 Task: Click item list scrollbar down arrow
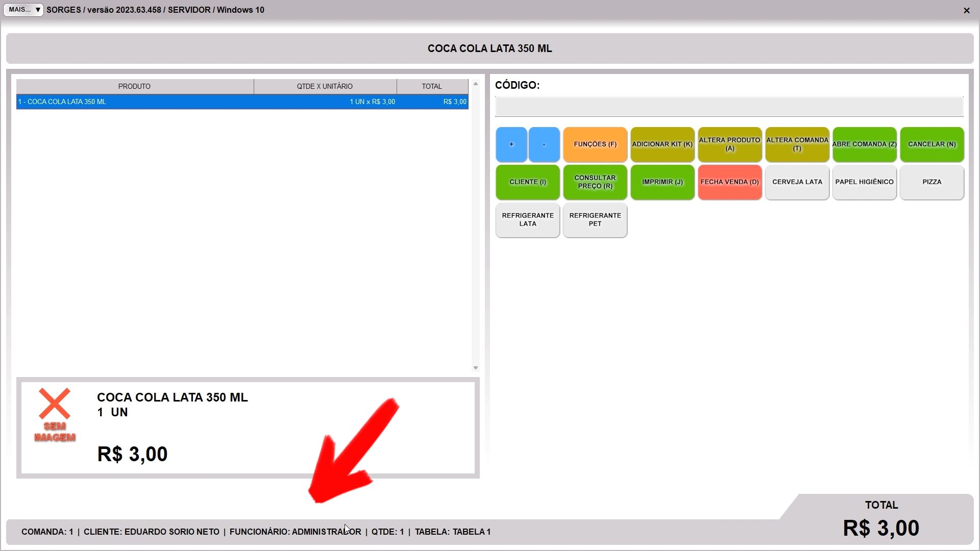pos(476,368)
